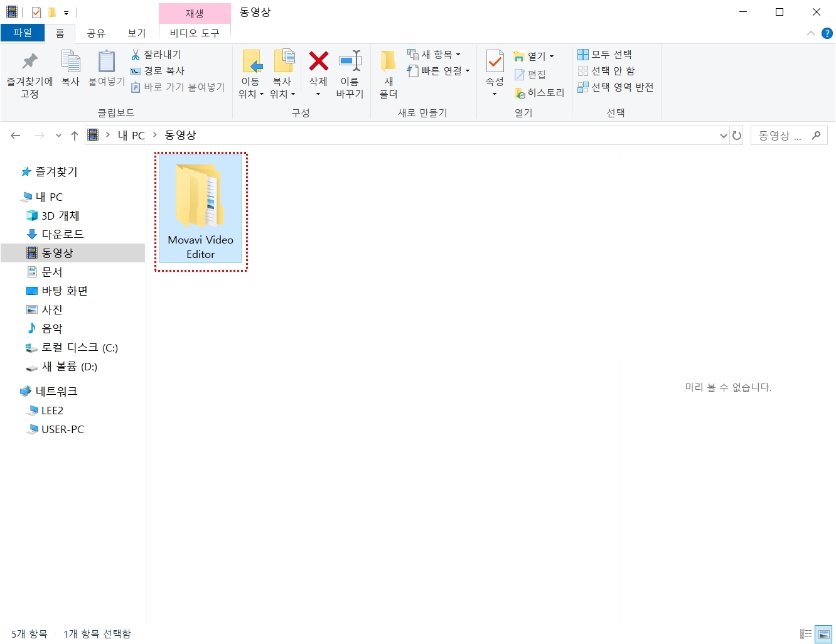Switch to details view in status bar
This screenshot has width=836, height=644.
pyautogui.click(x=806, y=634)
